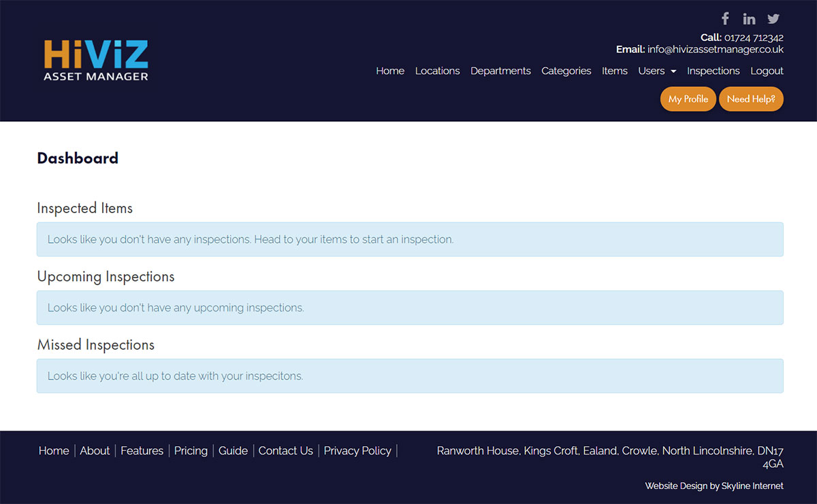Open Pricing in the footer
The image size is (817, 504).
coord(191,450)
